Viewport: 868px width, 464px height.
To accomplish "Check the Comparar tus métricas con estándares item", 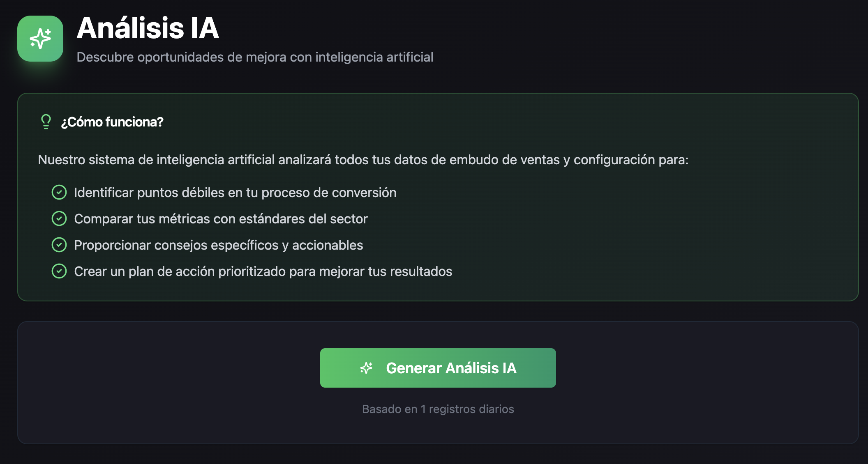I will pos(220,218).
